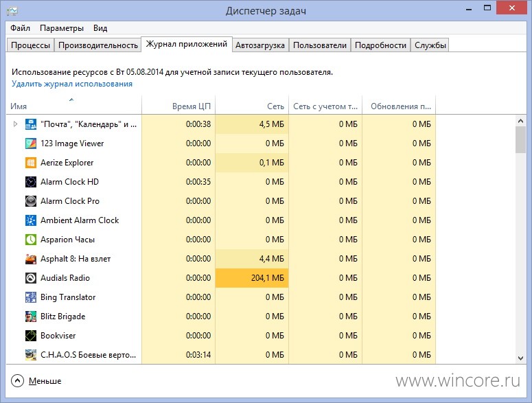Select the Bing Translator name
Screen dimensions: 532x403
pyautogui.click(x=68, y=297)
